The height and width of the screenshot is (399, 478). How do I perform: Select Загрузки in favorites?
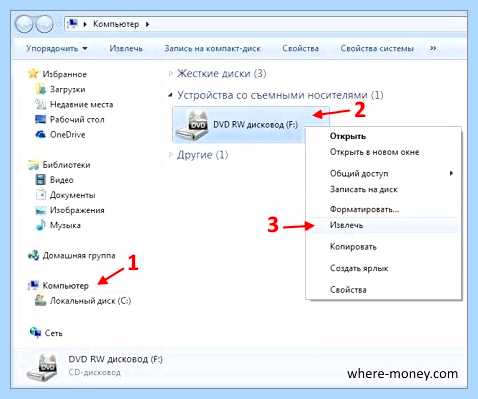[68, 89]
